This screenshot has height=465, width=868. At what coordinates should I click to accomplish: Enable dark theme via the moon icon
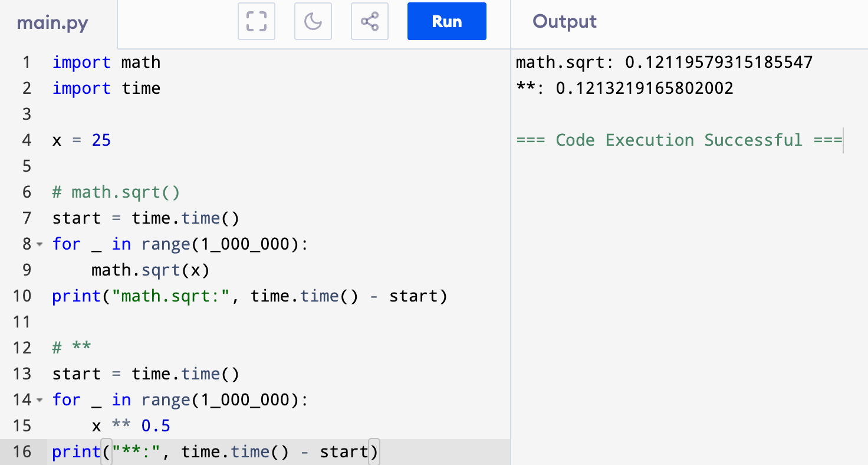click(x=313, y=21)
